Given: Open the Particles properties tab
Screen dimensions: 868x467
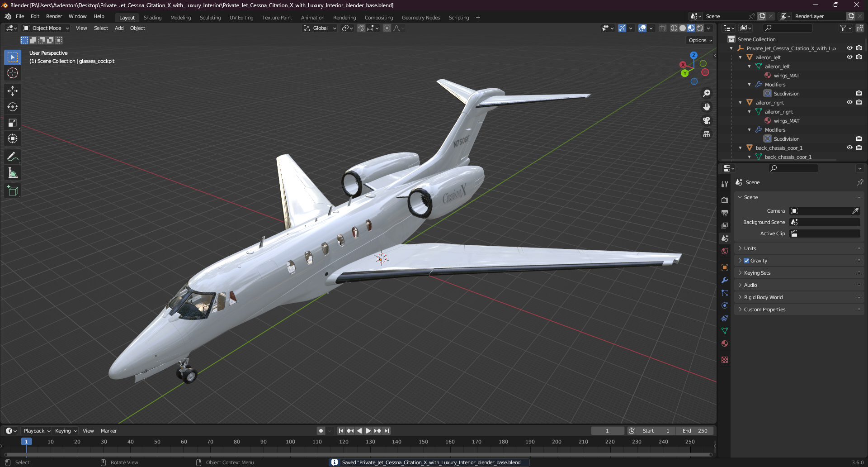Looking at the screenshot, I should tap(725, 293).
